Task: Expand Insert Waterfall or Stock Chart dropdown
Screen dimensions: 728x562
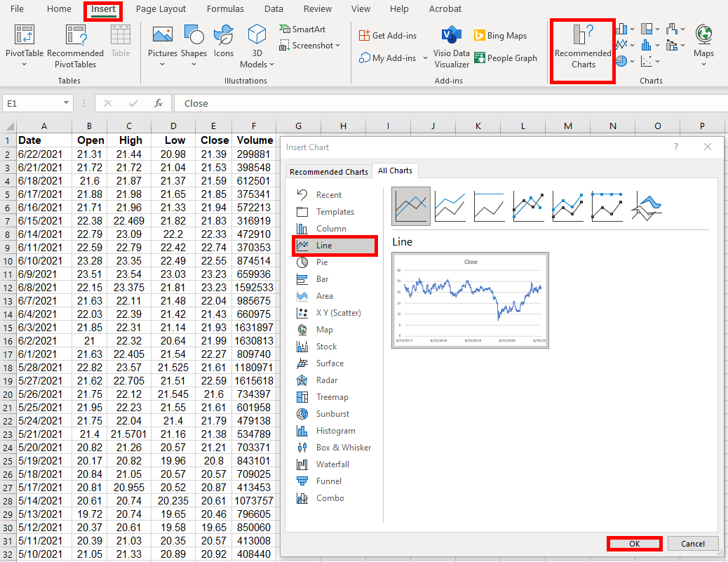Action: tap(682, 29)
